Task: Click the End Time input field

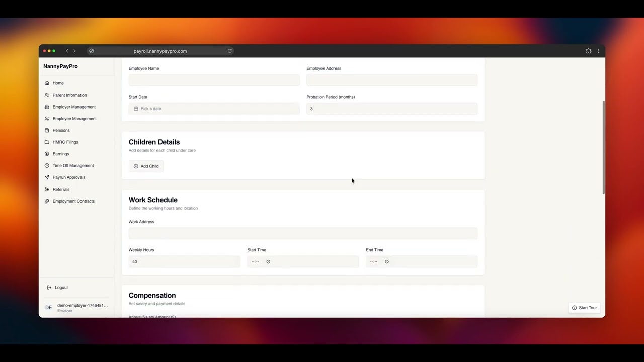Action: [x=422, y=261]
